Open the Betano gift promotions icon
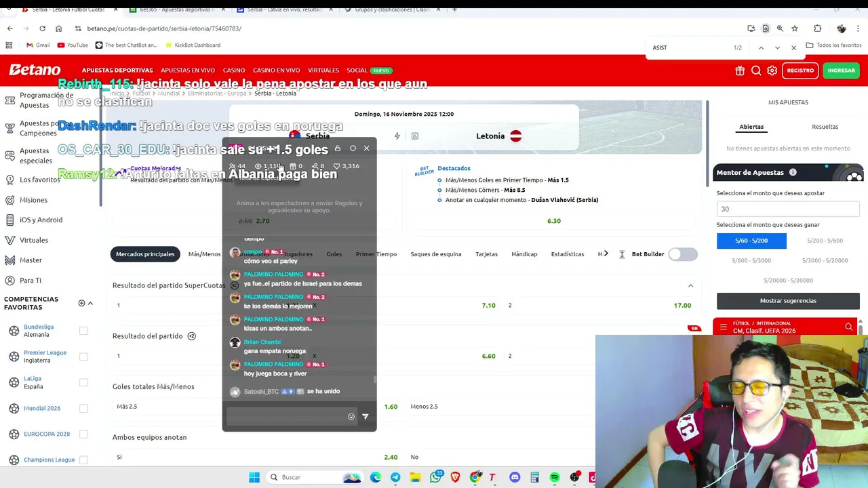 click(740, 70)
